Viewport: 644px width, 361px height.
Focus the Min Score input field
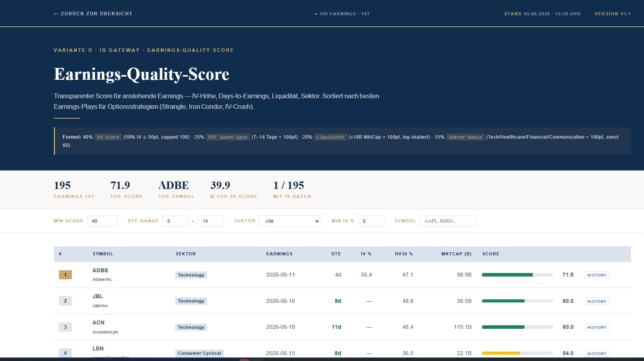point(102,221)
